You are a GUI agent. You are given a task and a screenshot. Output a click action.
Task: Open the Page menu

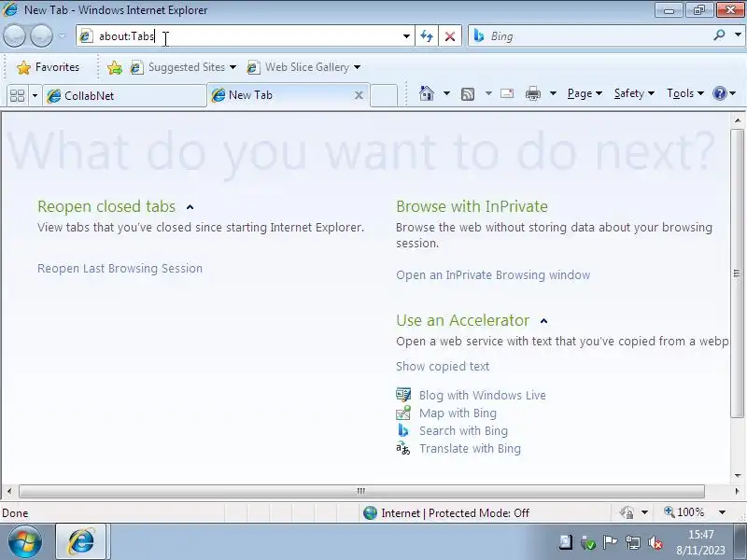[585, 93]
